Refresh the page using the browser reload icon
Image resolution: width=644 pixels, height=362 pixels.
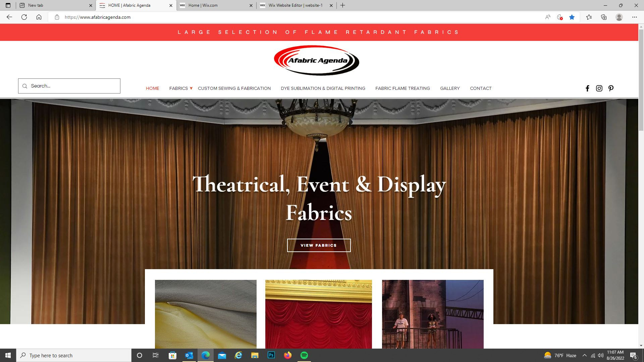click(24, 17)
